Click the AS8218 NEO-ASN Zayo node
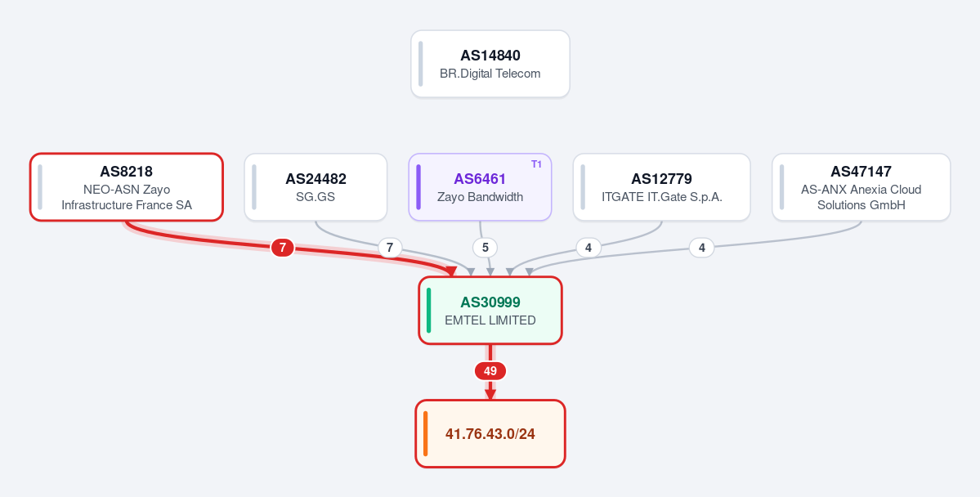The image size is (980, 497). [126, 187]
